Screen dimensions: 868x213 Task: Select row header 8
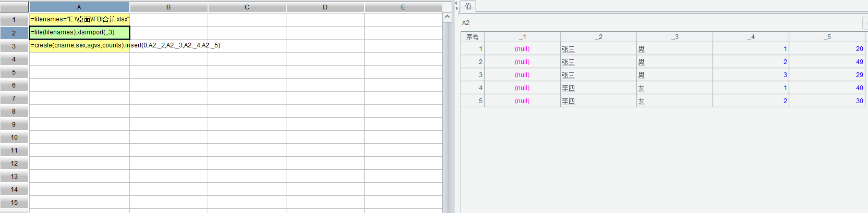tap(14, 111)
